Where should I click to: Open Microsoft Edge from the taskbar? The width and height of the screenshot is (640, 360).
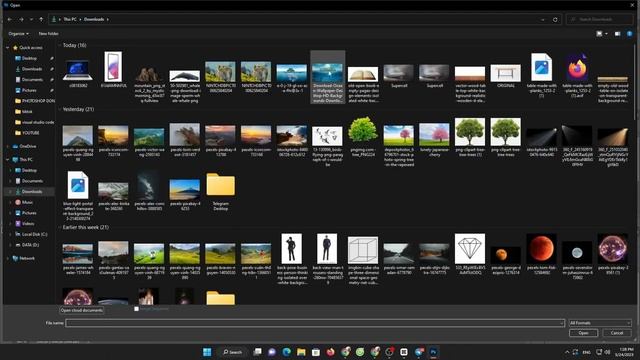(287, 352)
